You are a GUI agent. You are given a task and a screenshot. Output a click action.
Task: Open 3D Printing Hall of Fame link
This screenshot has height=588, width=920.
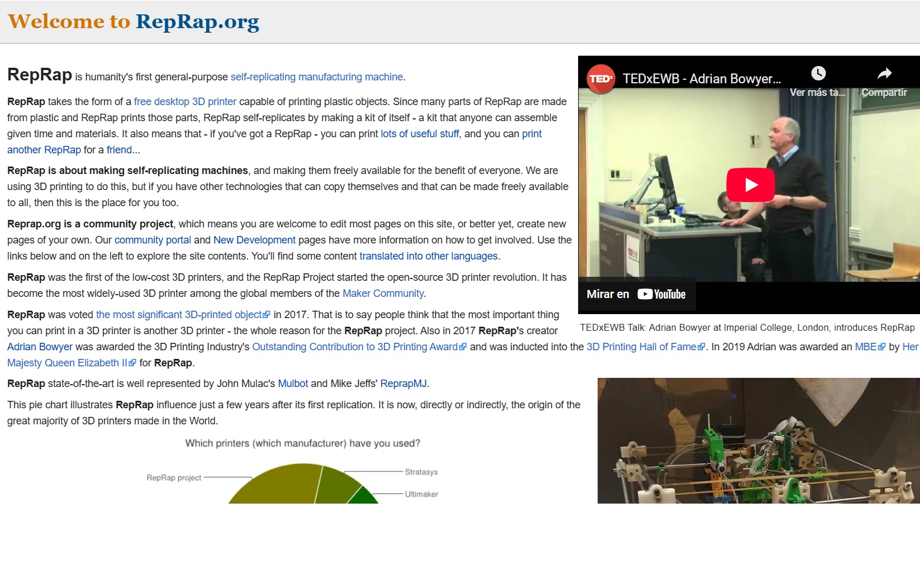click(641, 347)
